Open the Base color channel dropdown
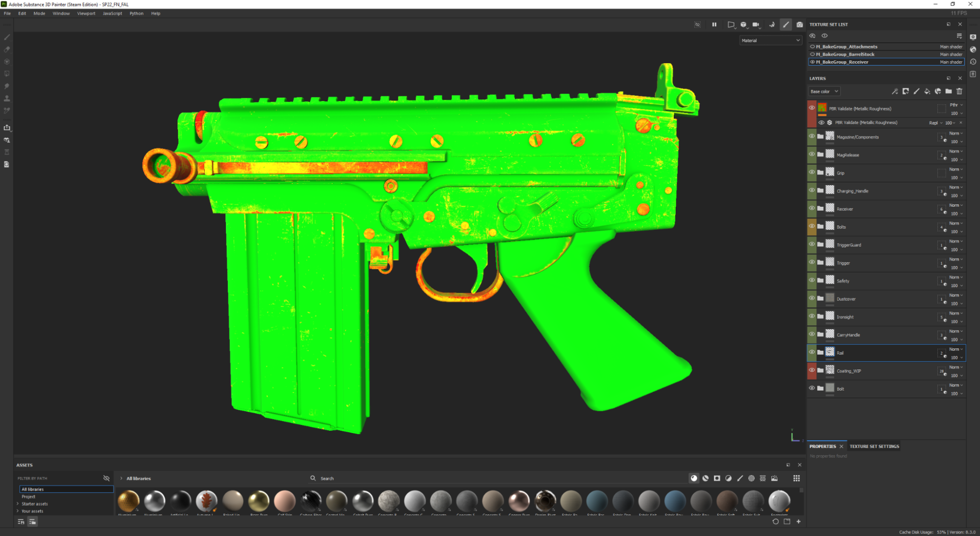The height and width of the screenshot is (536, 980). point(824,91)
